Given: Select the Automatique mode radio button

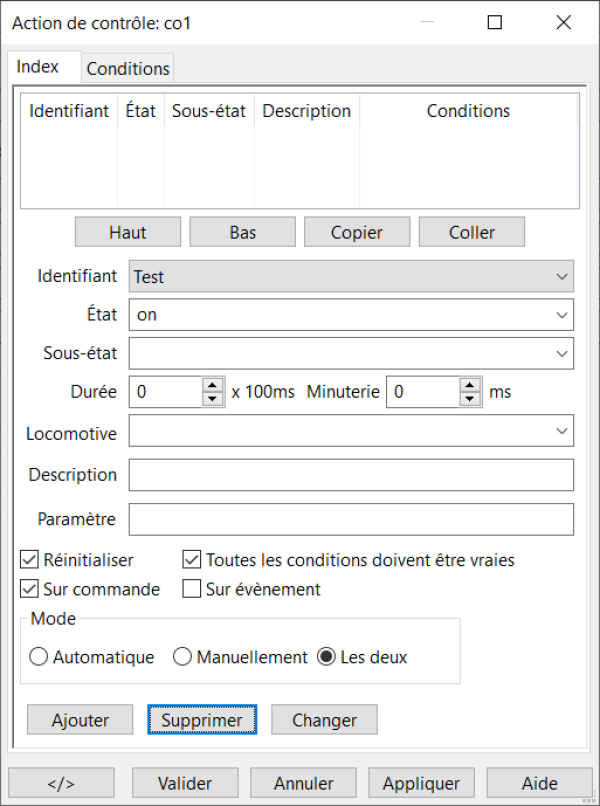Looking at the screenshot, I should [x=39, y=657].
